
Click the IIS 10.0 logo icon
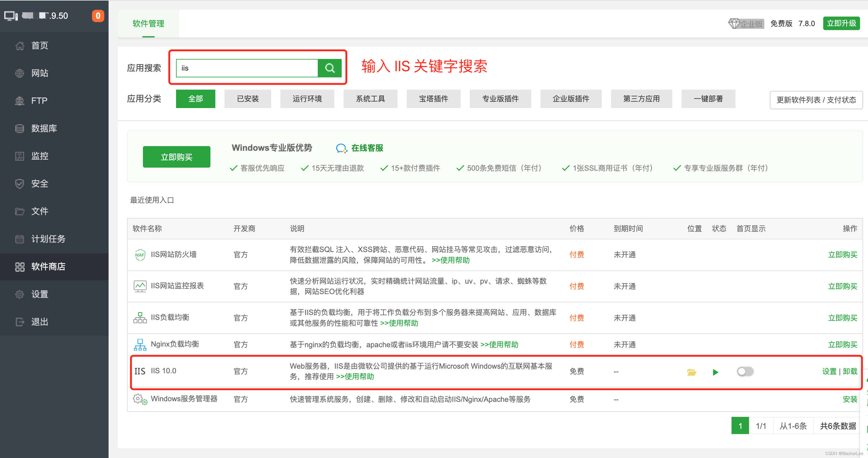(x=140, y=371)
